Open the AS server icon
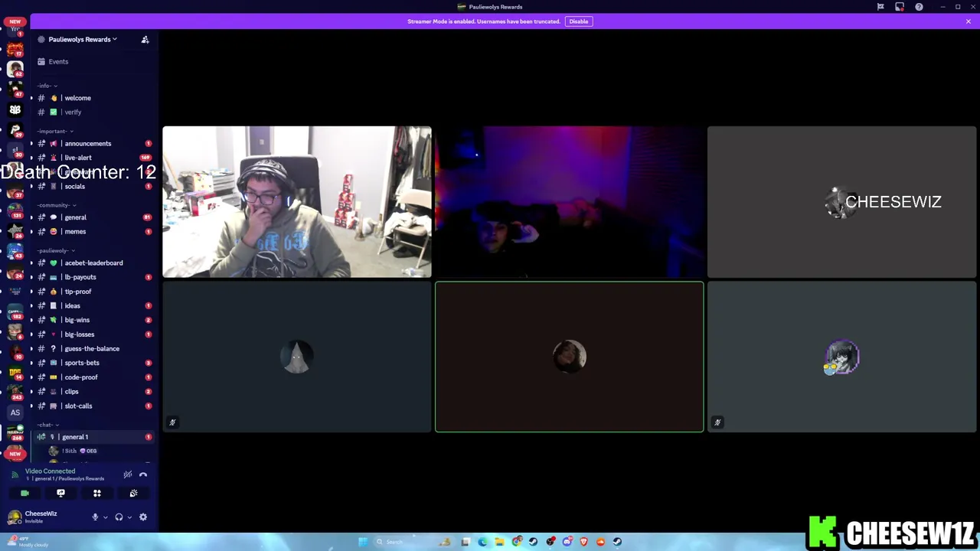 pyautogui.click(x=15, y=412)
